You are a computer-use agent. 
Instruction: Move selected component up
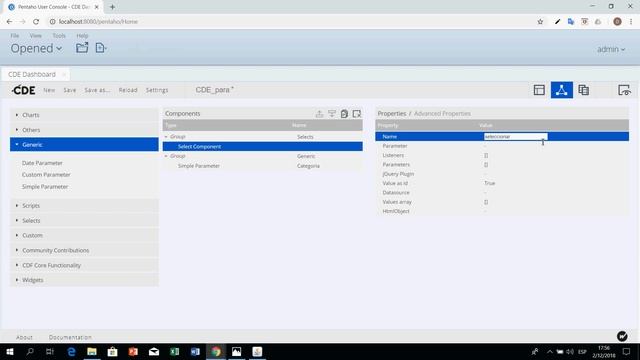(x=320, y=114)
